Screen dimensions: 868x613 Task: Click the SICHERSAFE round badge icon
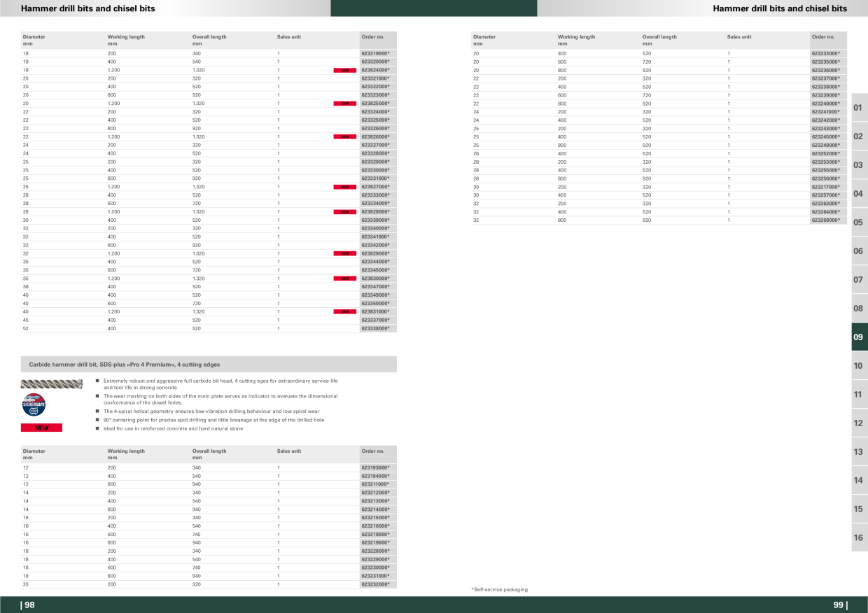coord(34,406)
